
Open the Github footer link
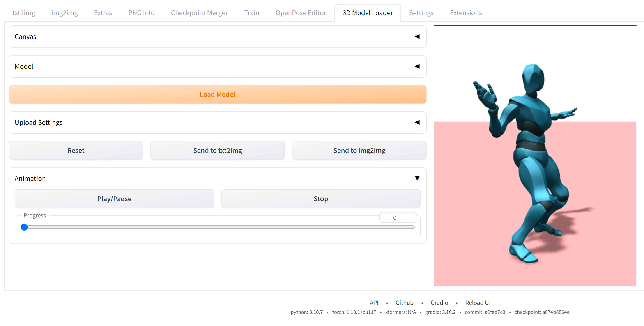tap(404, 303)
